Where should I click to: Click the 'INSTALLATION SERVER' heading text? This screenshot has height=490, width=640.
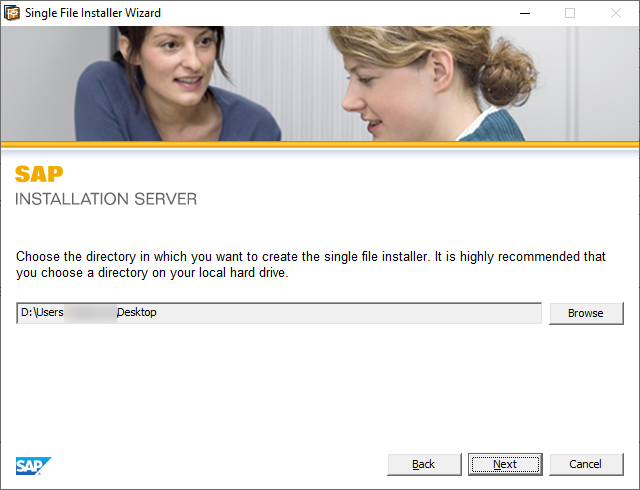click(x=106, y=199)
